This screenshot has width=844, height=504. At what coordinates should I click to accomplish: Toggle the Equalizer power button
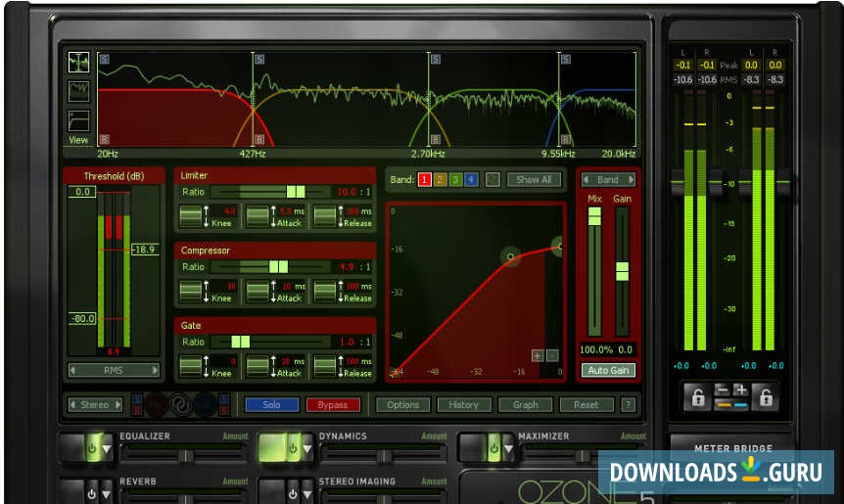(x=92, y=448)
